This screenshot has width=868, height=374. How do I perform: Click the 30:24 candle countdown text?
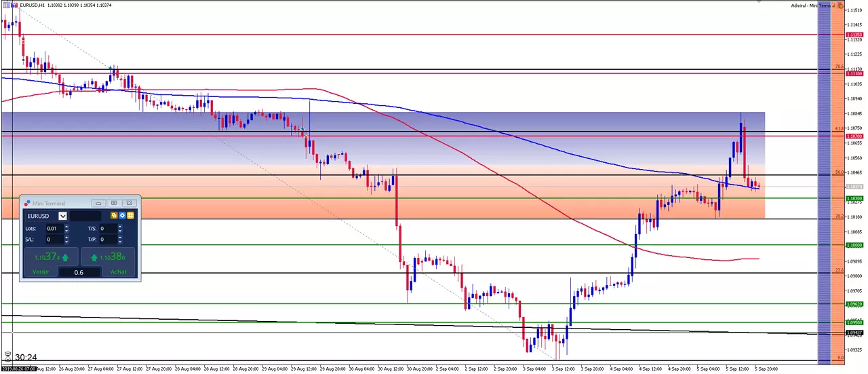click(x=26, y=357)
